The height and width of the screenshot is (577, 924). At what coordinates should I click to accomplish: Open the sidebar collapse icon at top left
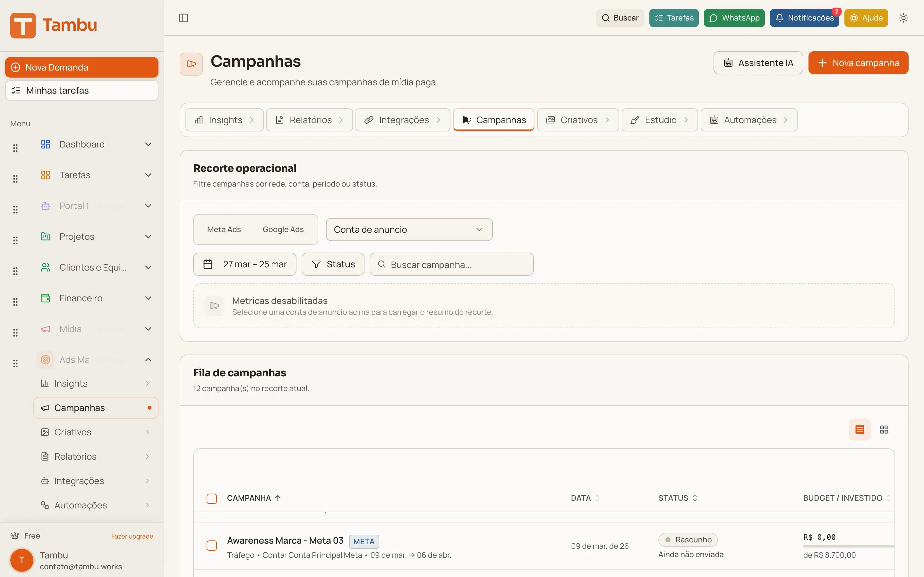pyautogui.click(x=184, y=18)
